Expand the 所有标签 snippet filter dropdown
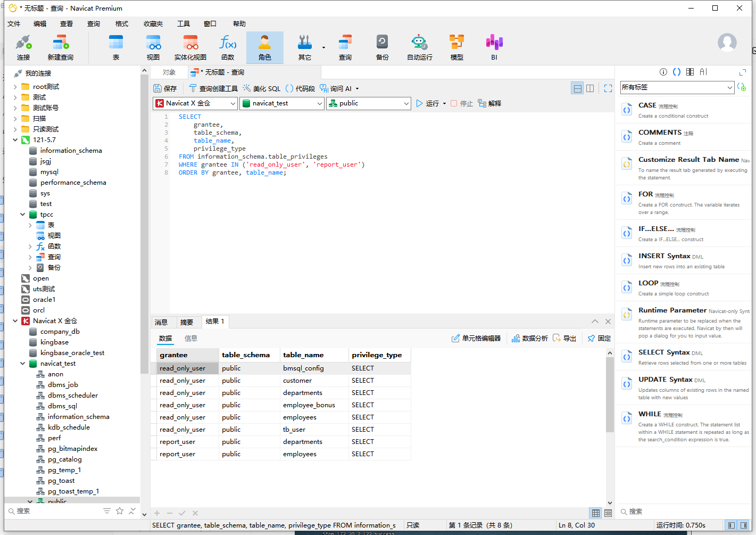This screenshot has height=535, width=756. pos(677,87)
